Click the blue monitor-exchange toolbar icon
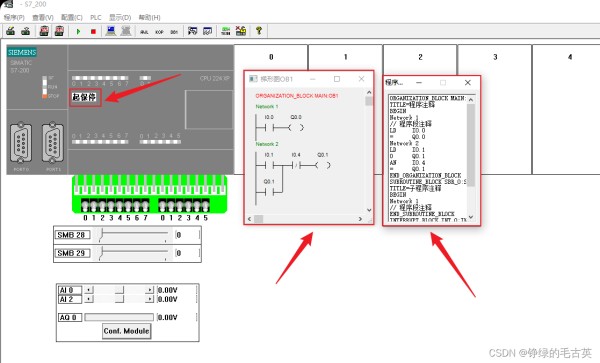The width and height of the screenshot is (600, 363). pos(111,31)
